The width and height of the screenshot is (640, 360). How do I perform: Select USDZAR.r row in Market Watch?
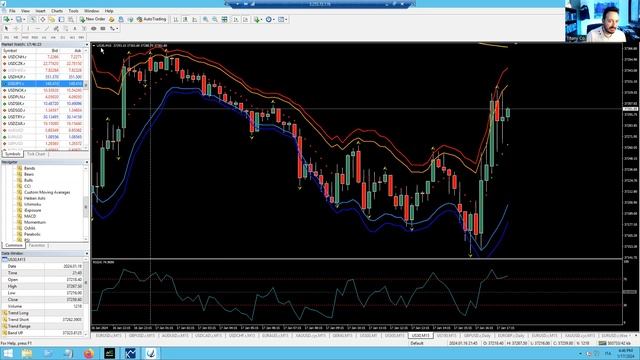[43, 123]
